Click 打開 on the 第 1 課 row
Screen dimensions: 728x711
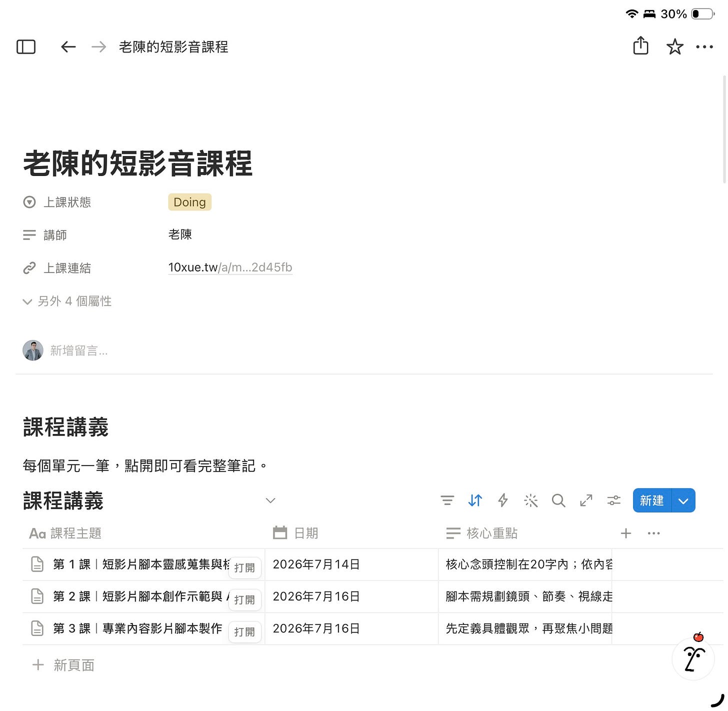[x=244, y=568]
